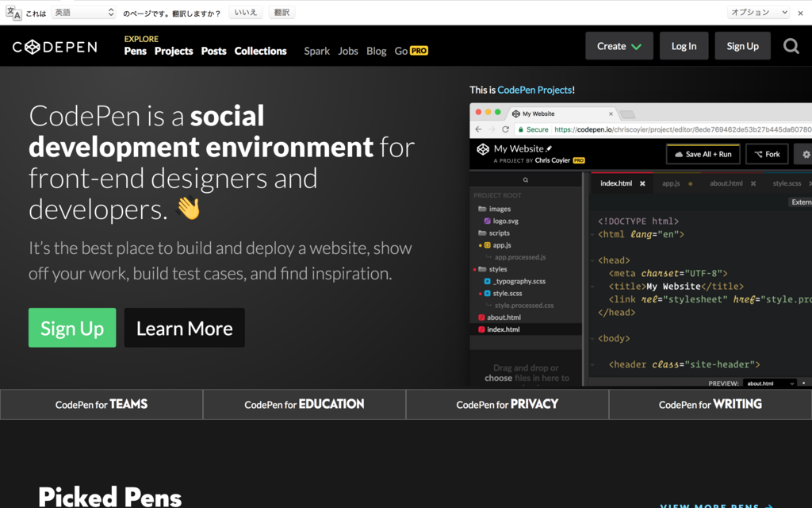The width and height of the screenshot is (812, 508).
Task: Click the translate icon in translation bar
Action: point(13,13)
